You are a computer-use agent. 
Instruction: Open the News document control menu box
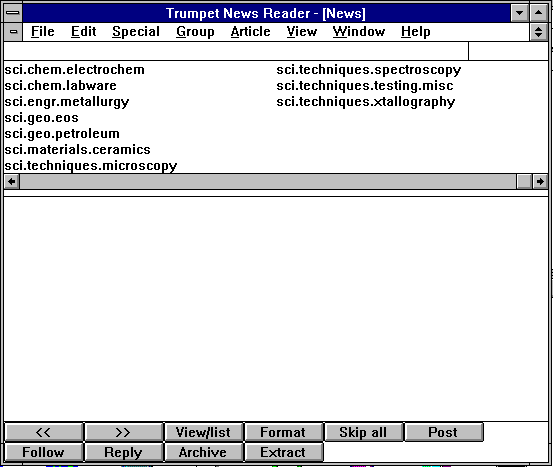click(13, 32)
